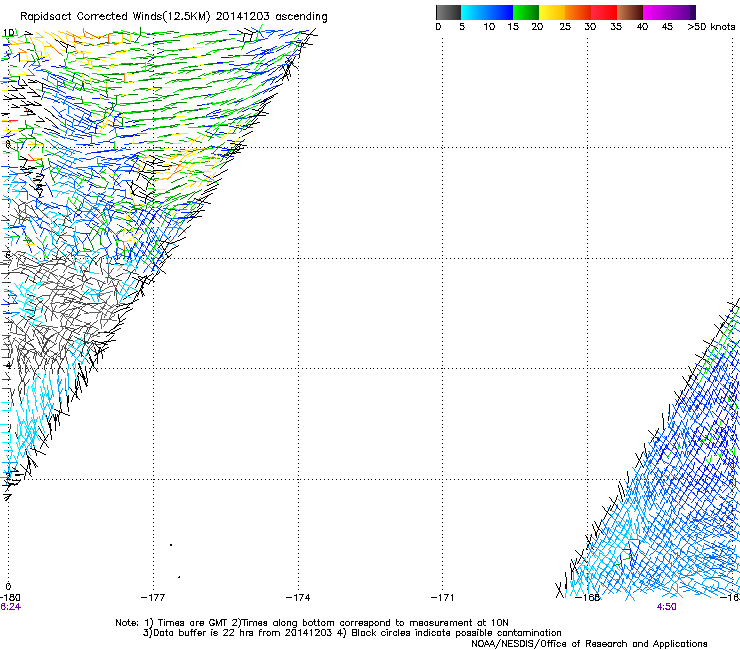The image size is (740, 650).
Task: Click the '-171' longitude axis label
Action: tap(442, 598)
